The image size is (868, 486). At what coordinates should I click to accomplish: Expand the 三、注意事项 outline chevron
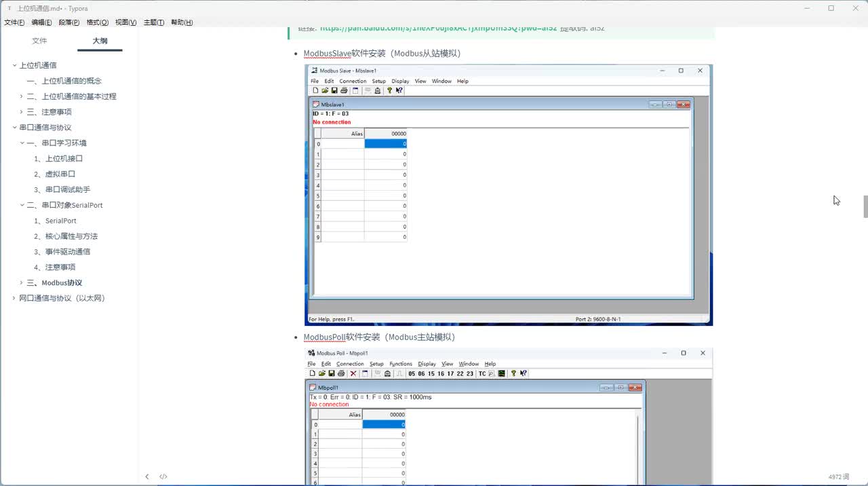22,112
